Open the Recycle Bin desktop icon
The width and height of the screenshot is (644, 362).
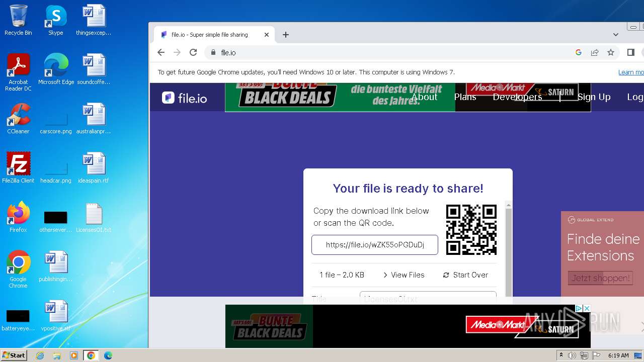pos(18,20)
